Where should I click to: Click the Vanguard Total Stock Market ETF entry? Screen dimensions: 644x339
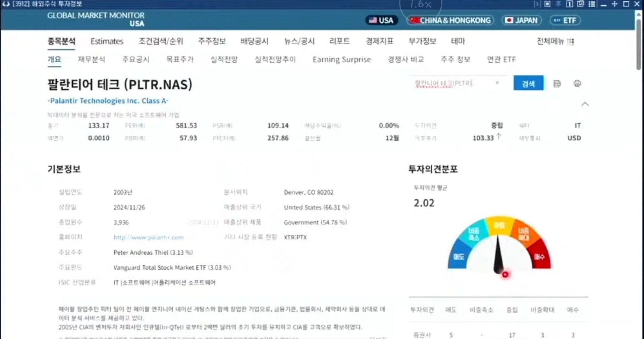[172, 268]
